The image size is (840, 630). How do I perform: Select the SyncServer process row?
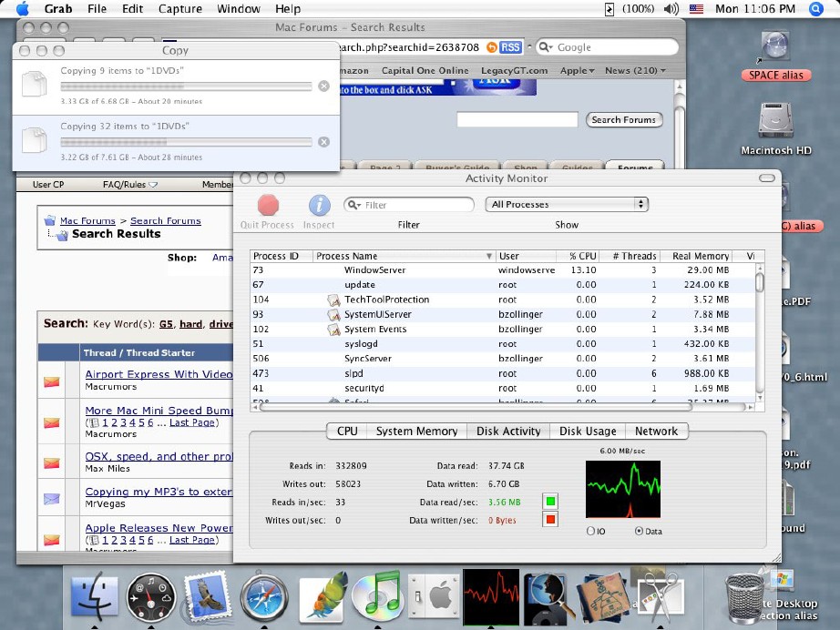pyautogui.click(x=502, y=359)
